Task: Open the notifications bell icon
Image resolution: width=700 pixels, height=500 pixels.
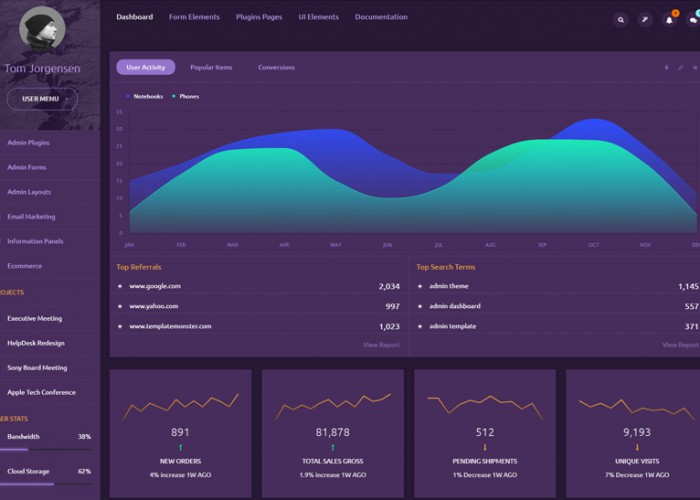Action: pyautogui.click(x=669, y=20)
